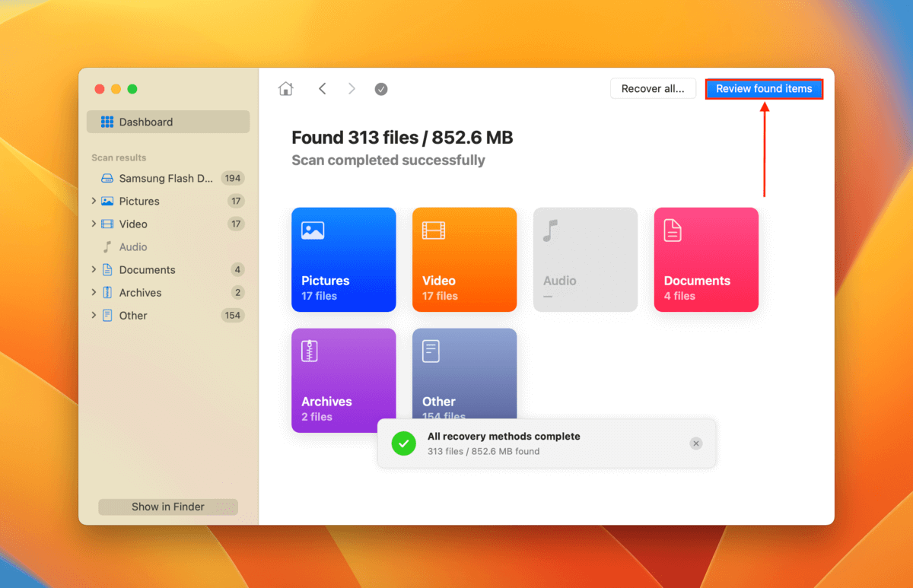
Task: Click the page icon on the Documents card
Action: point(673,230)
